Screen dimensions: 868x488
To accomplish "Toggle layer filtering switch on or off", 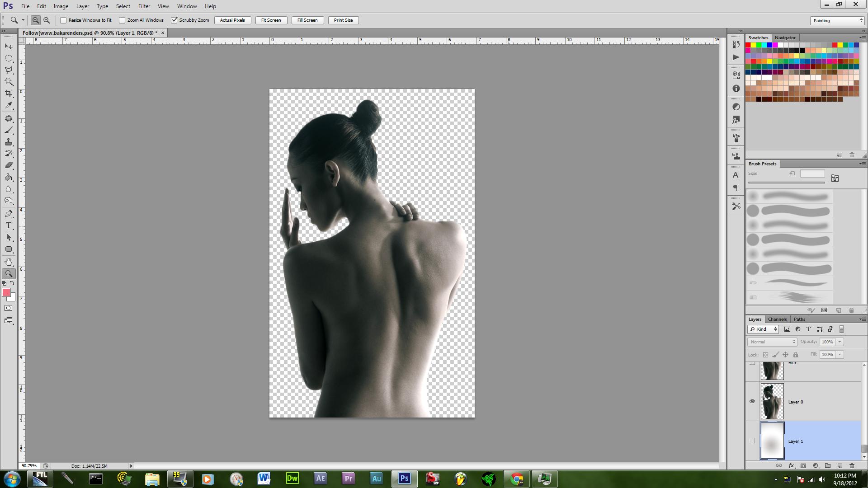I will click(x=841, y=329).
